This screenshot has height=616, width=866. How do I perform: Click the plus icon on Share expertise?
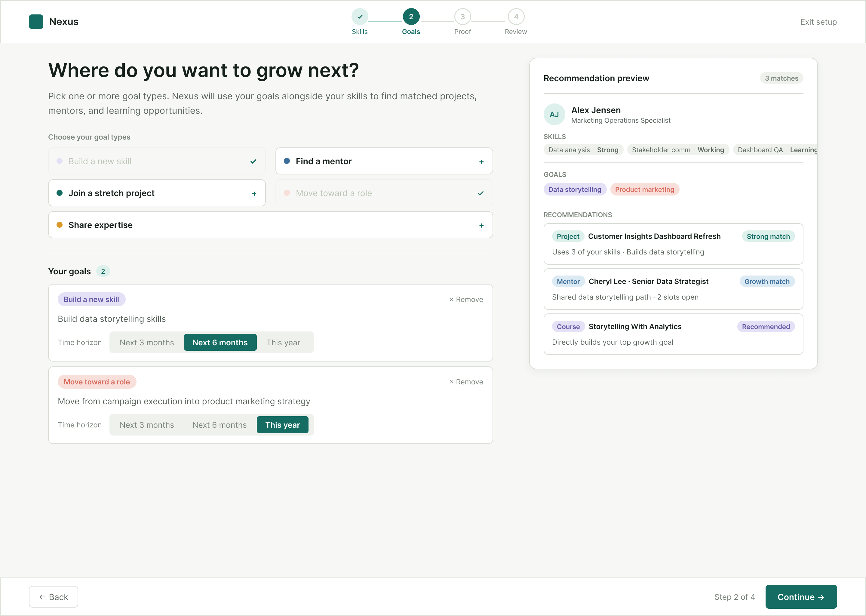pos(481,225)
